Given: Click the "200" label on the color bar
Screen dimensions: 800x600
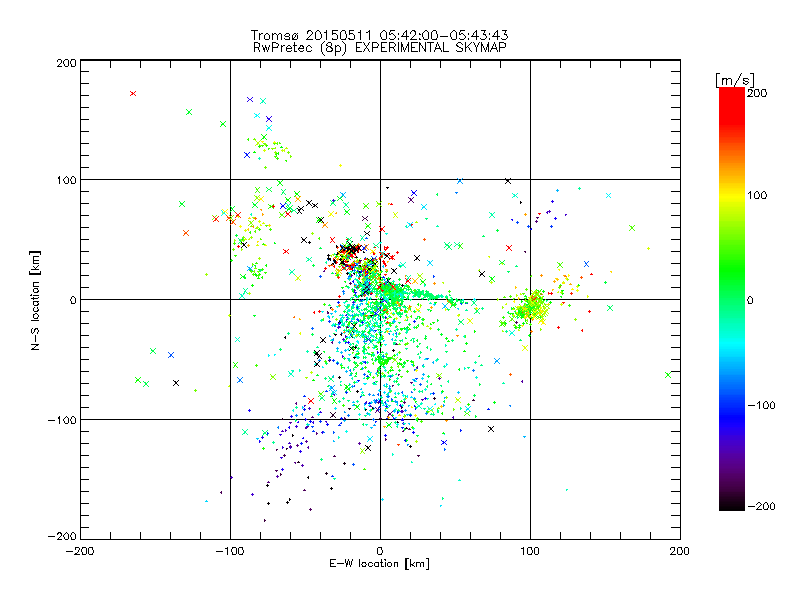Looking at the screenshot, I should [x=757, y=93].
